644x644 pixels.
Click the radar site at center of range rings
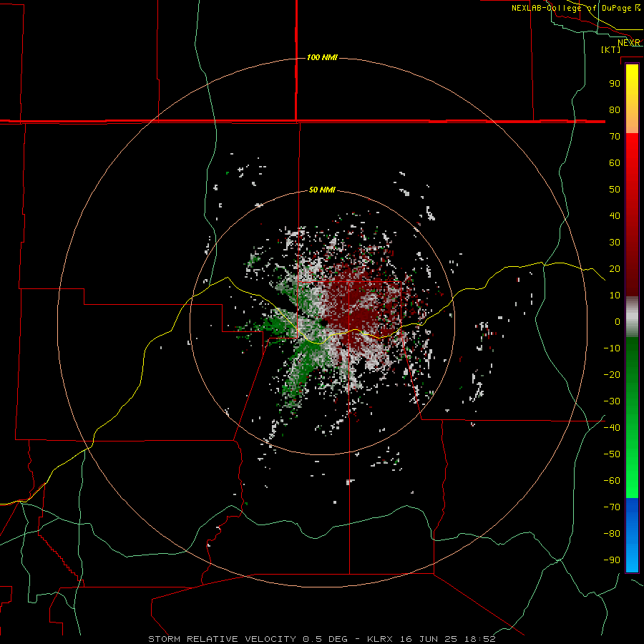323,323
